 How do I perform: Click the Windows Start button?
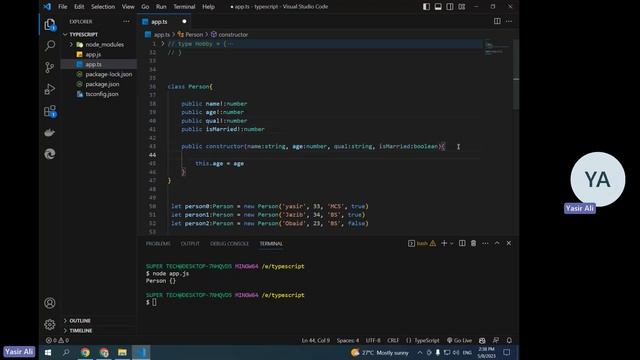(x=48, y=353)
